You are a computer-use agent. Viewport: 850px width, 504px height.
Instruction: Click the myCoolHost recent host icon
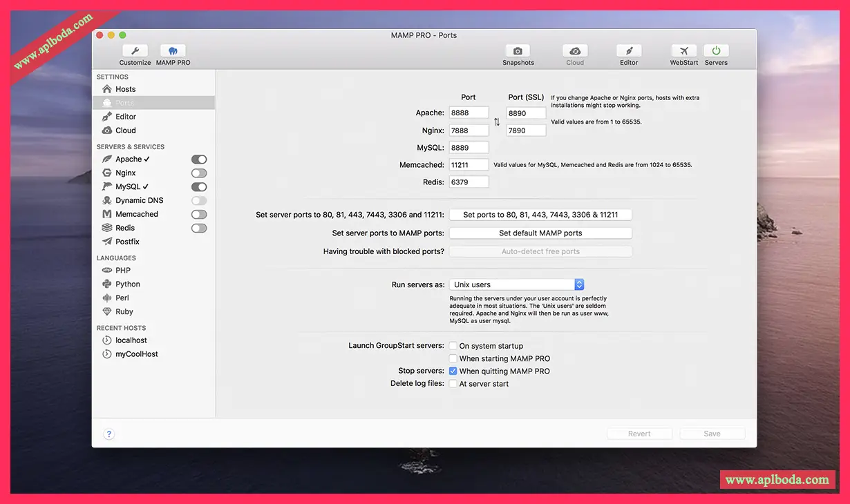point(107,354)
